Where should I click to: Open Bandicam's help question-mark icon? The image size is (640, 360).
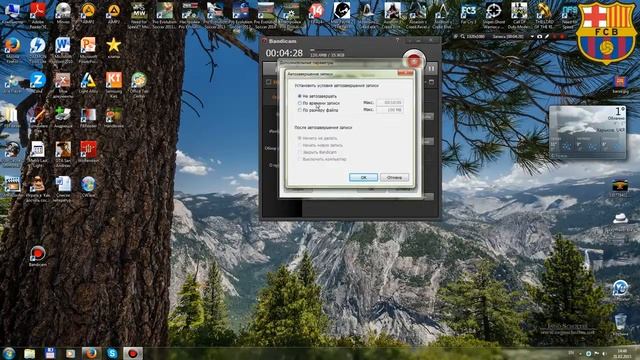pos(397,40)
